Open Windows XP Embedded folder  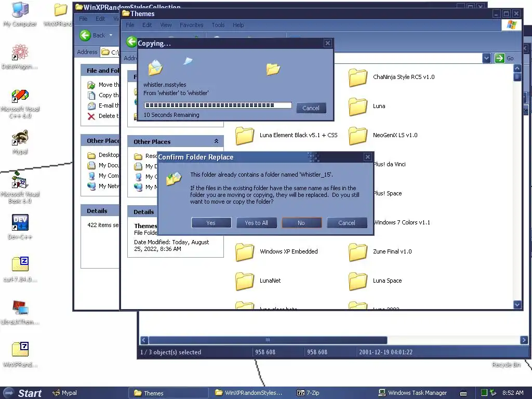point(276,252)
